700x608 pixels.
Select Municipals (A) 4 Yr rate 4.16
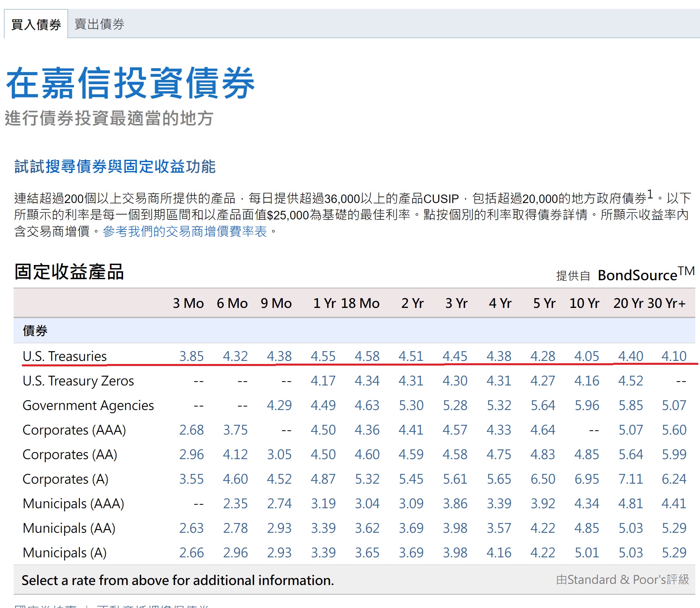(499, 553)
